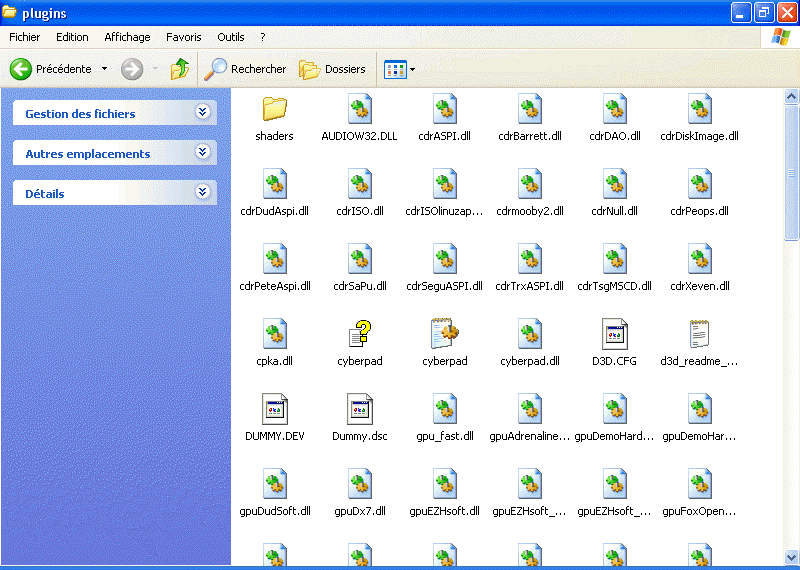
Task: Click the gpuDemoHar... file label
Action: pos(699,436)
